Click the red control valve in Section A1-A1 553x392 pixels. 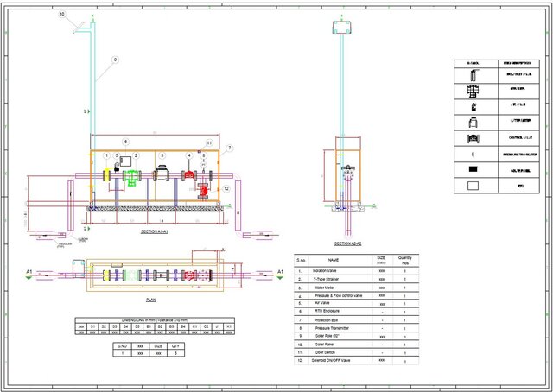(188, 174)
